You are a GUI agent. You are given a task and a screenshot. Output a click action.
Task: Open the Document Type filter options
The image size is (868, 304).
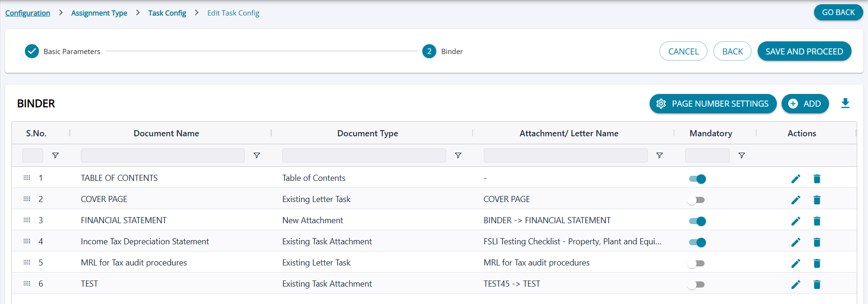(458, 156)
